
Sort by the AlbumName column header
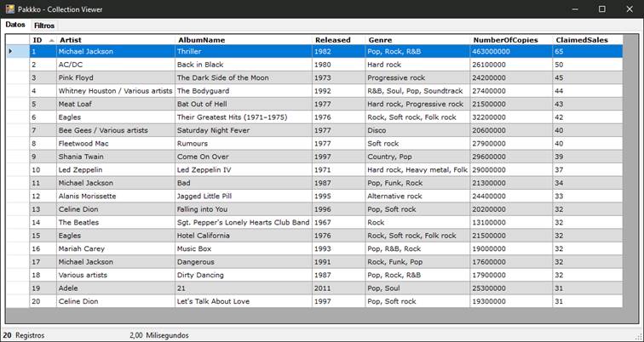pyautogui.click(x=244, y=40)
